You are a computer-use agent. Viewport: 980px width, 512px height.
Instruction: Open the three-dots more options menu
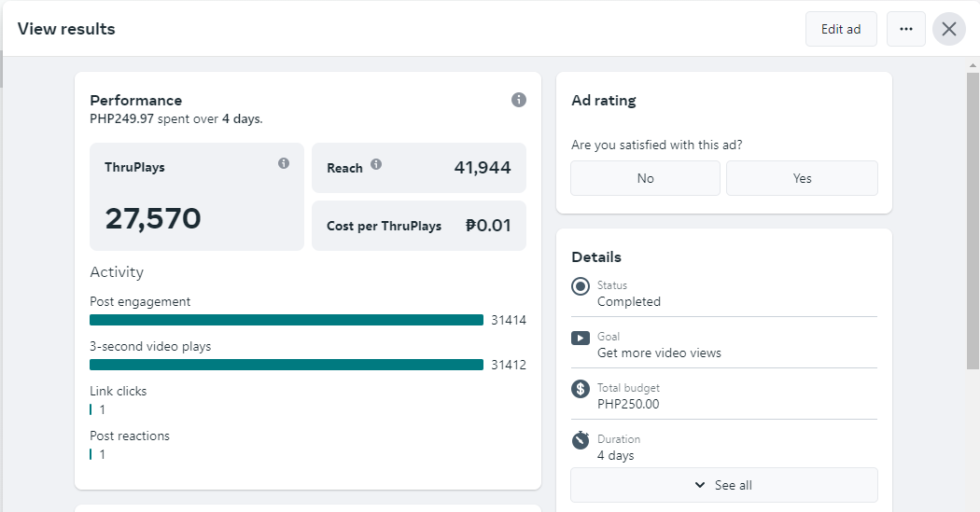[x=905, y=29]
